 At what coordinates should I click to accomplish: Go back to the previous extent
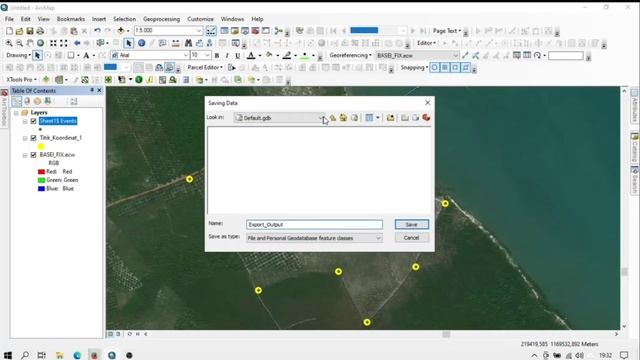tap(77, 43)
